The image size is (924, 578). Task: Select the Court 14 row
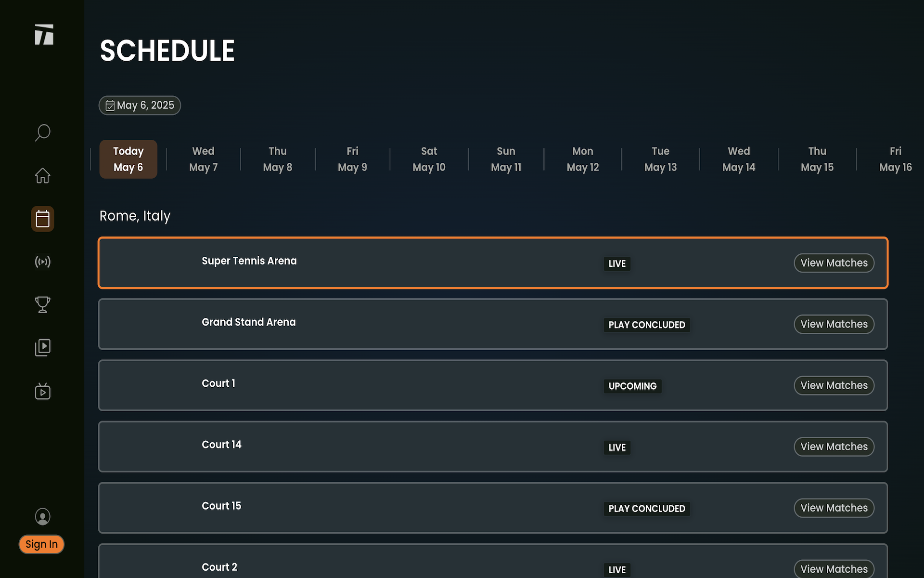(385, 447)
